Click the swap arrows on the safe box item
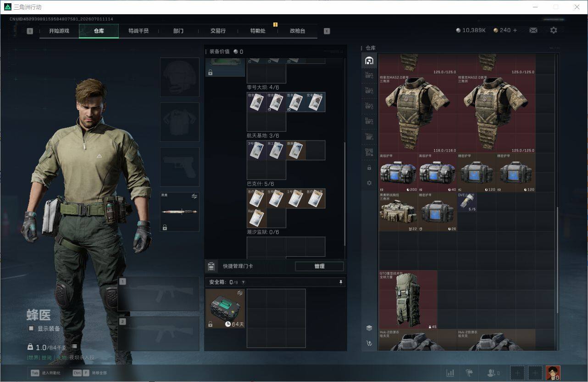Screen dimensions: 588x382 point(240,293)
